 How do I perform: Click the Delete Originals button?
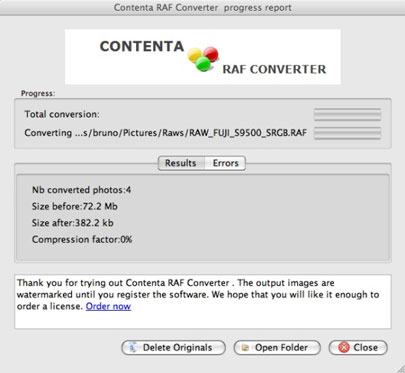pyautogui.click(x=173, y=348)
